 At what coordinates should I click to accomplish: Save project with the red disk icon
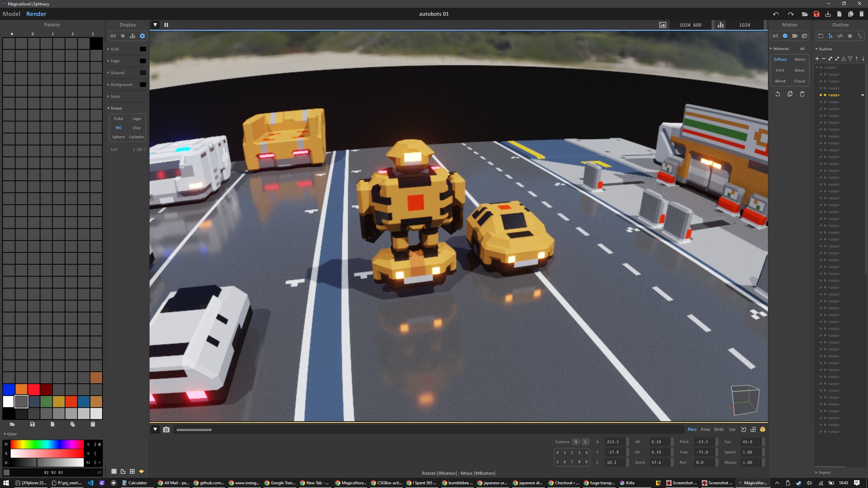click(816, 14)
